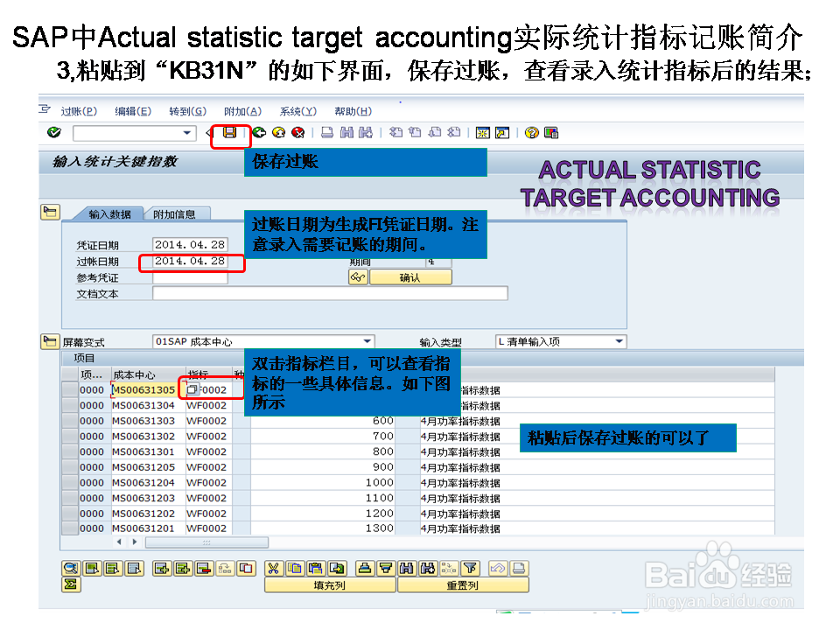The height and width of the screenshot is (630, 840).
Task: Switch to the 附加信息 tab
Action: 175,213
